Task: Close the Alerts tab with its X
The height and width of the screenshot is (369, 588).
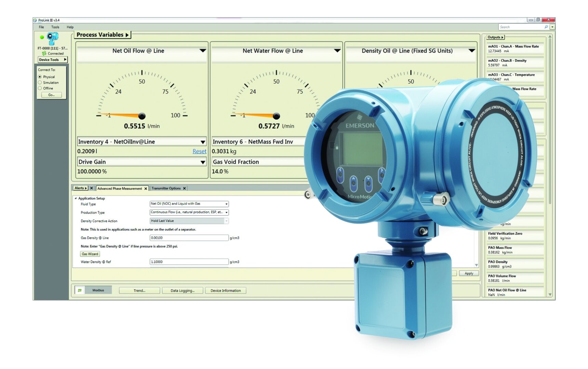Action: coord(91,188)
